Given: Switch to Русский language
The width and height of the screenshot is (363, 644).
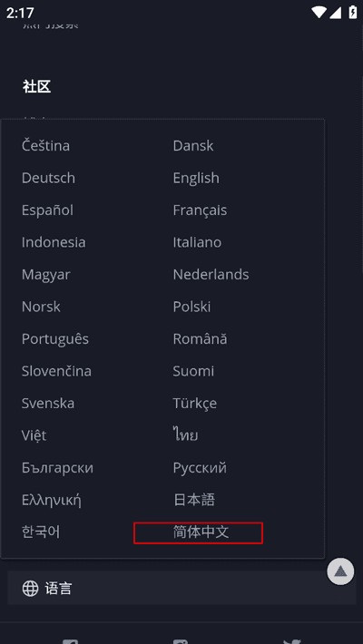Looking at the screenshot, I should pos(200,468).
